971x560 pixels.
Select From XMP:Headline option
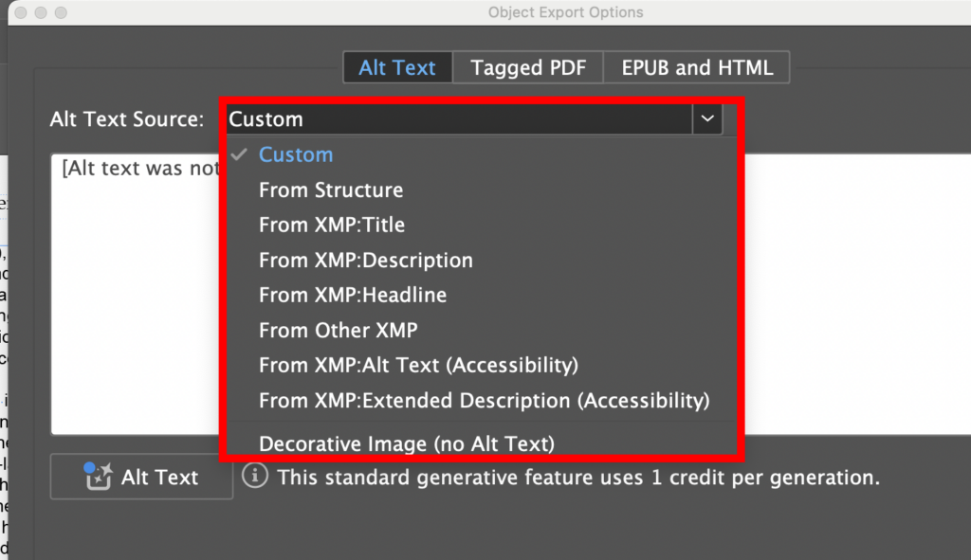pos(353,295)
